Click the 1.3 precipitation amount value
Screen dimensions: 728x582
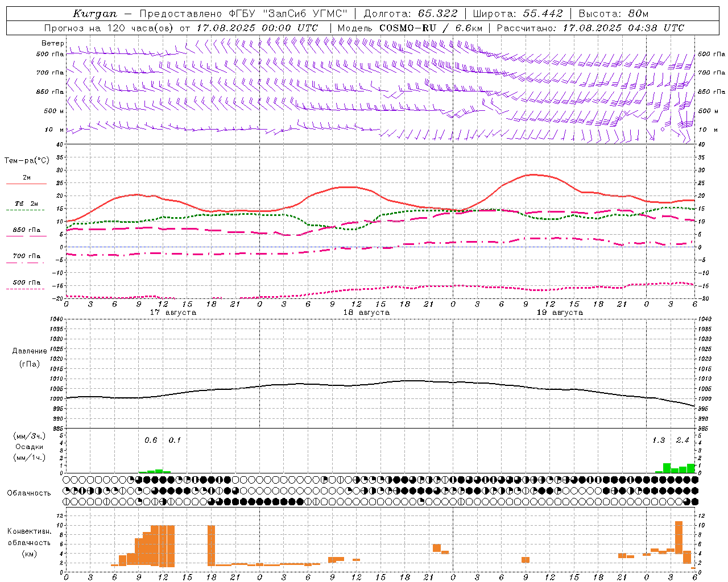click(x=659, y=440)
